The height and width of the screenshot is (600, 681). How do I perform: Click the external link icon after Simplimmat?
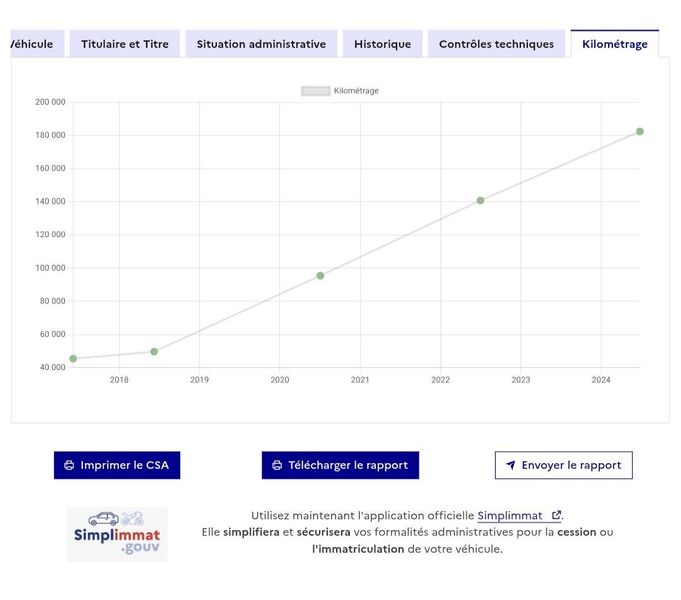point(556,515)
